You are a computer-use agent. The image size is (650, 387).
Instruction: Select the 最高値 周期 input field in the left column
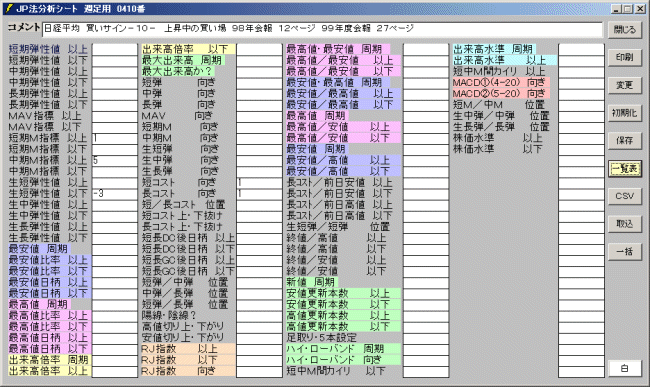115,305
